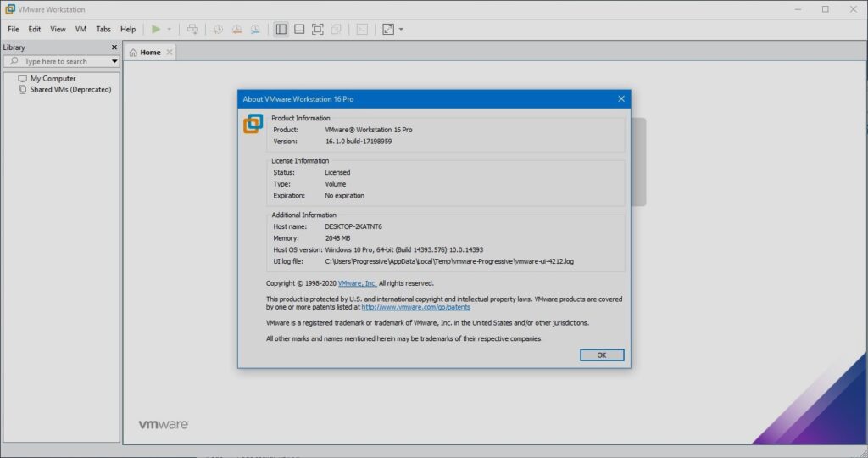Click the Enter Full Screen icon
The height and width of the screenshot is (458, 868).
click(x=317, y=29)
